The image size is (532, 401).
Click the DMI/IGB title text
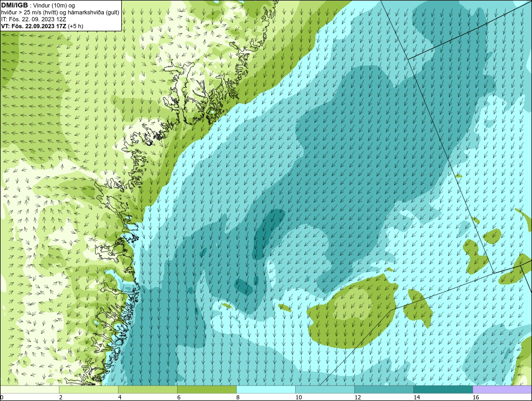pyautogui.click(x=14, y=5)
